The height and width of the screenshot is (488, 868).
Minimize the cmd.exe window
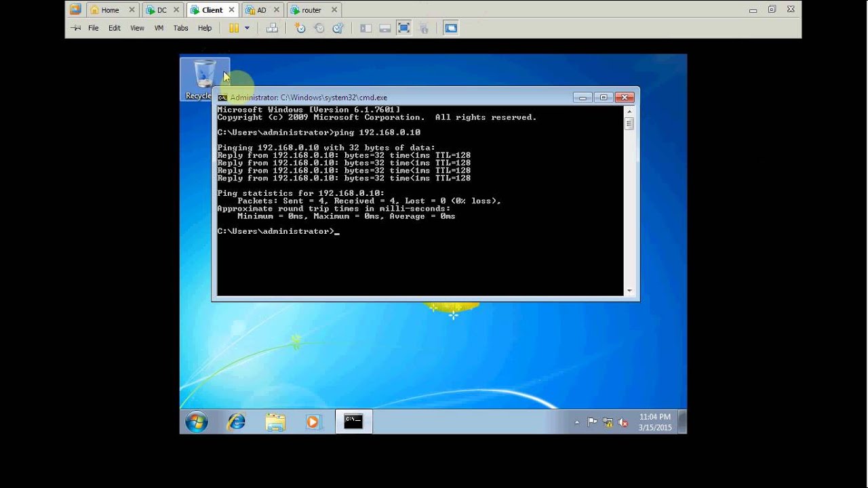click(583, 98)
